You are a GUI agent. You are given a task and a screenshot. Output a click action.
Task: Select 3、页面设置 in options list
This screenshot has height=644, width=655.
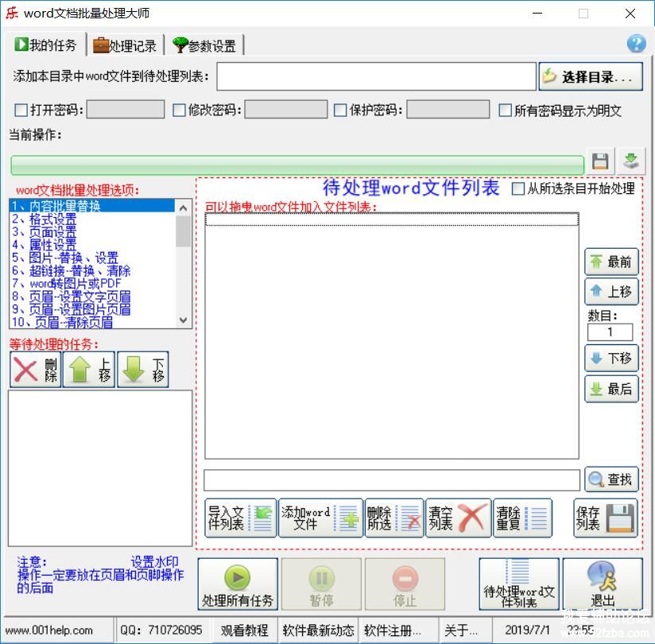(45, 232)
